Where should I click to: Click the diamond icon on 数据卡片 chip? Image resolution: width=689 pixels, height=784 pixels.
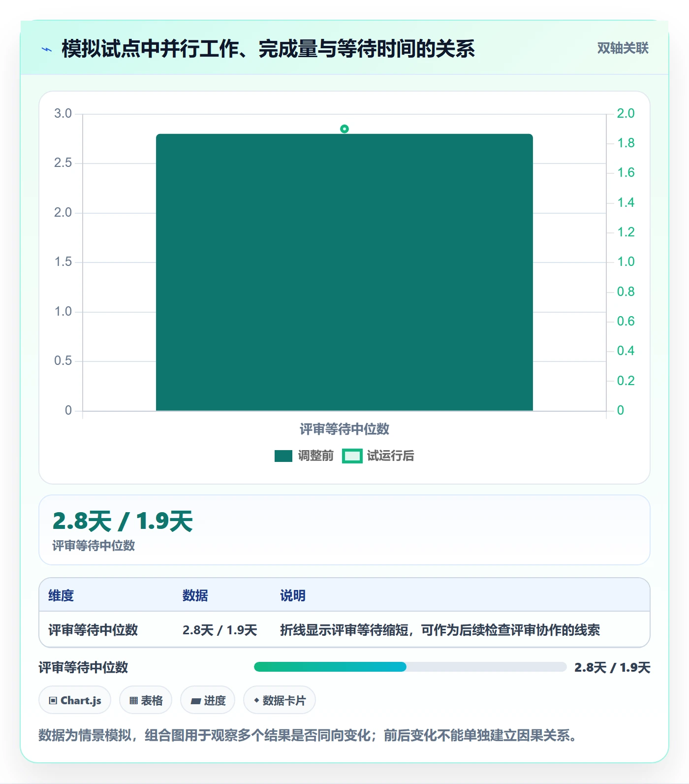tap(256, 700)
